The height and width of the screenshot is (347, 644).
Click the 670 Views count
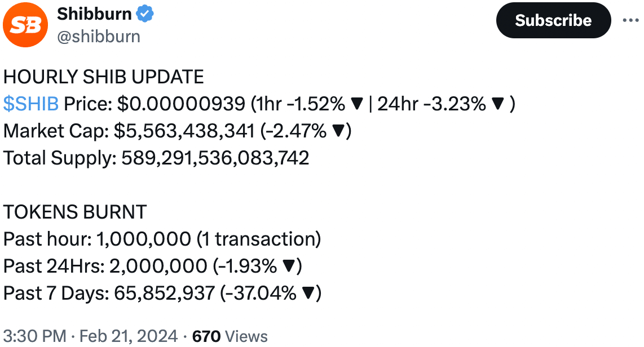click(230, 336)
